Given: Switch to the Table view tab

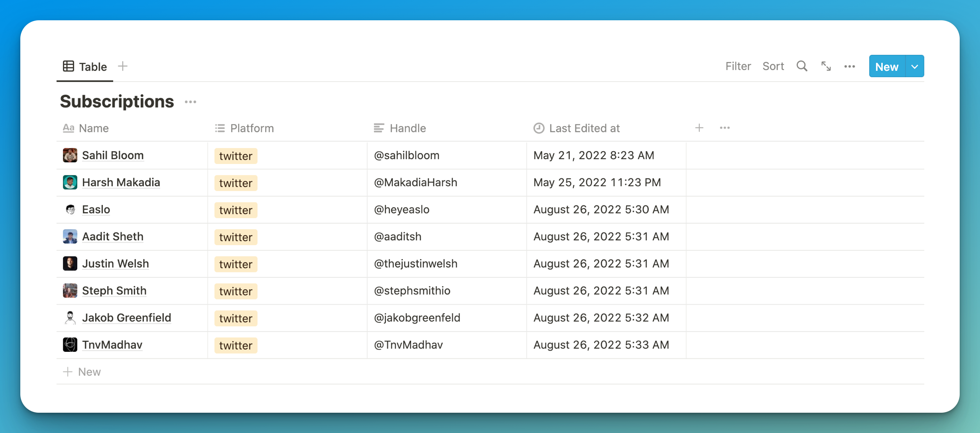Looking at the screenshot, I should [85, 67].
